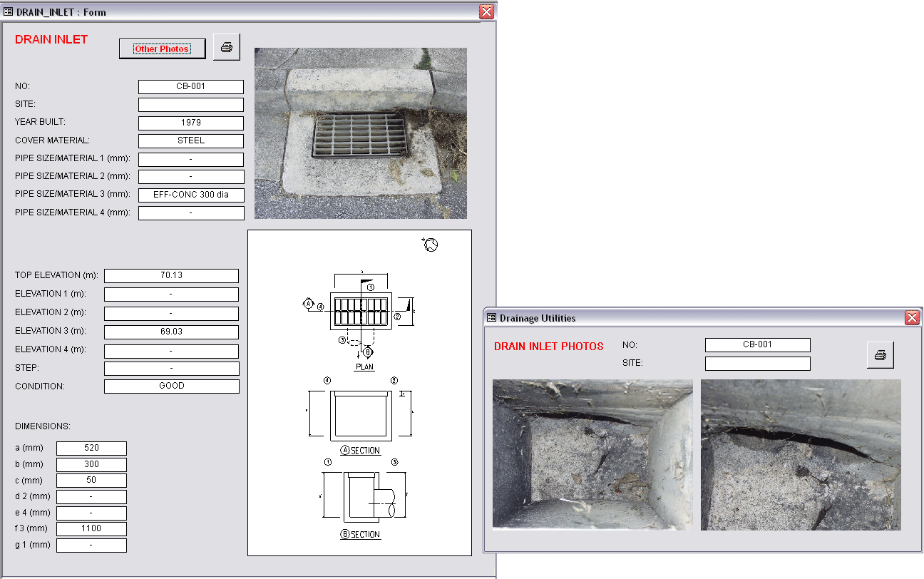Click the NO field showing CB-001 in main form
This screenshot has width=924, height=579.
pos(191,87)
